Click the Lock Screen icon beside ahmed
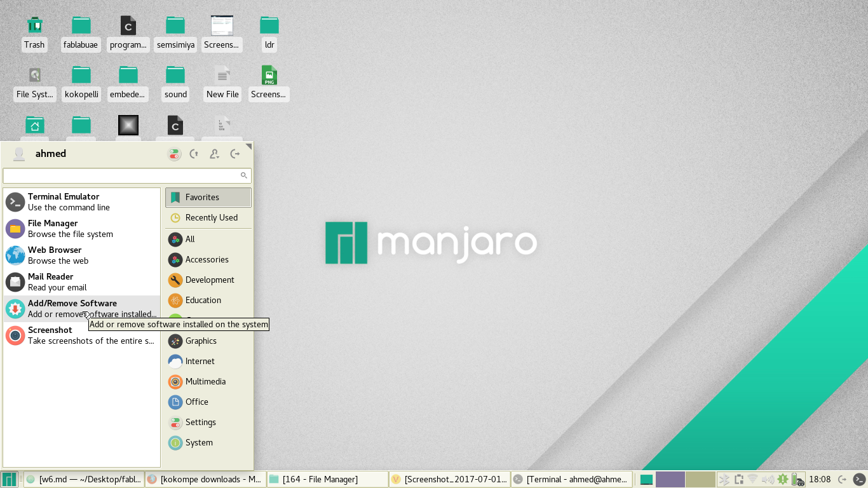 click(x=194, y=154)
